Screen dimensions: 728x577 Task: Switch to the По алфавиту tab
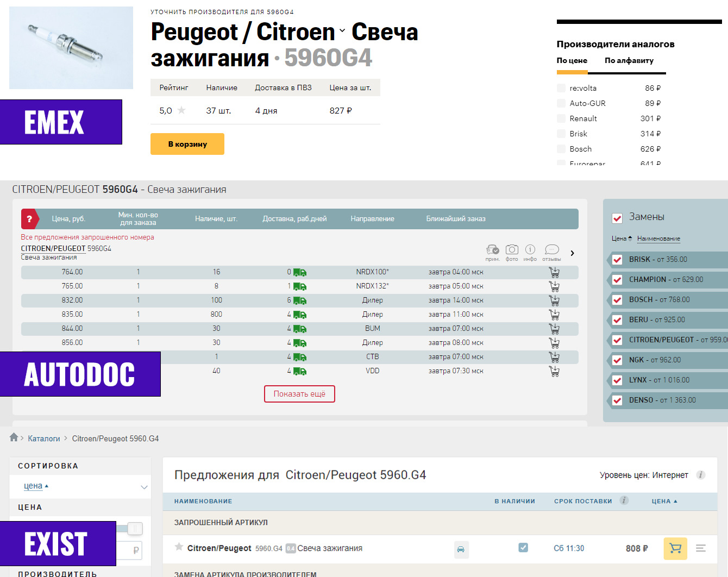tap(629, 60)
